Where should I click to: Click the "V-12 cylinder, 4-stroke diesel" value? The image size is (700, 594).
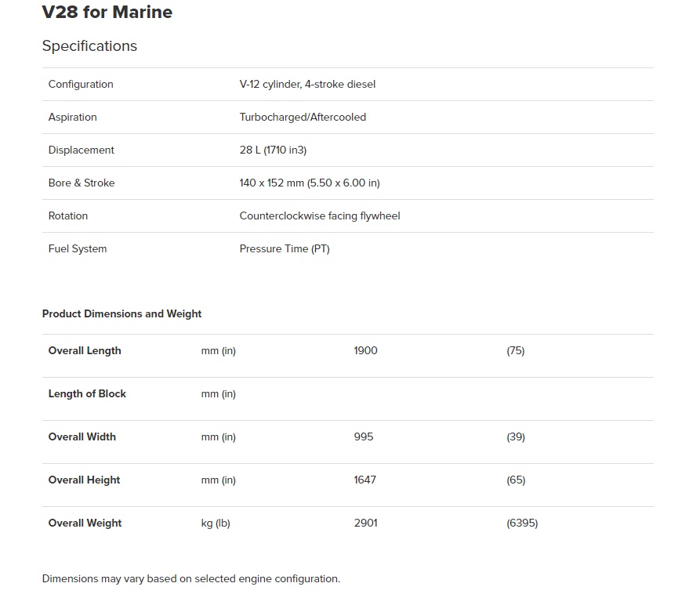pos(307,85)
